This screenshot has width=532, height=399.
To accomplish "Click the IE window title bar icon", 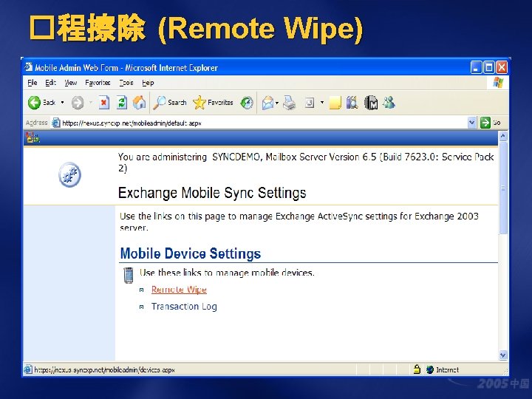I will pos(29,67).
